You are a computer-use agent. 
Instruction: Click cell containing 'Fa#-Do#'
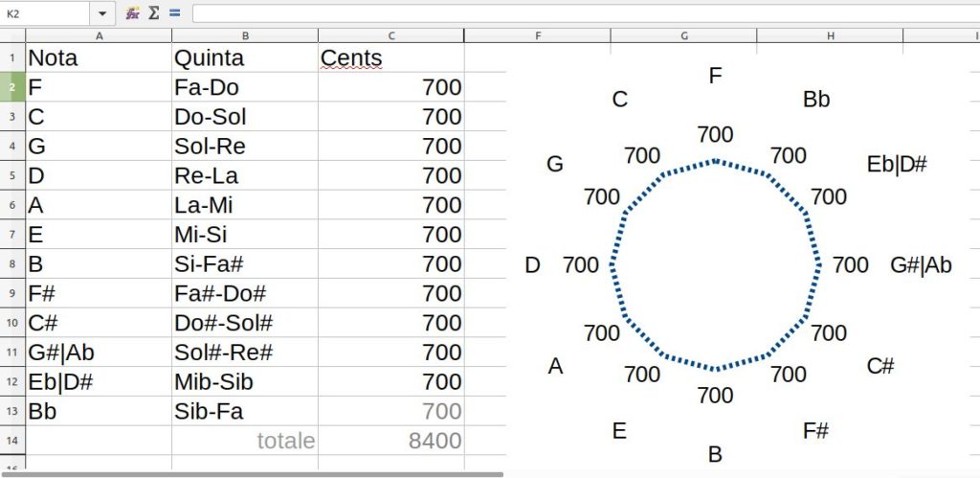pyautogui.click(x=245, y=293)
